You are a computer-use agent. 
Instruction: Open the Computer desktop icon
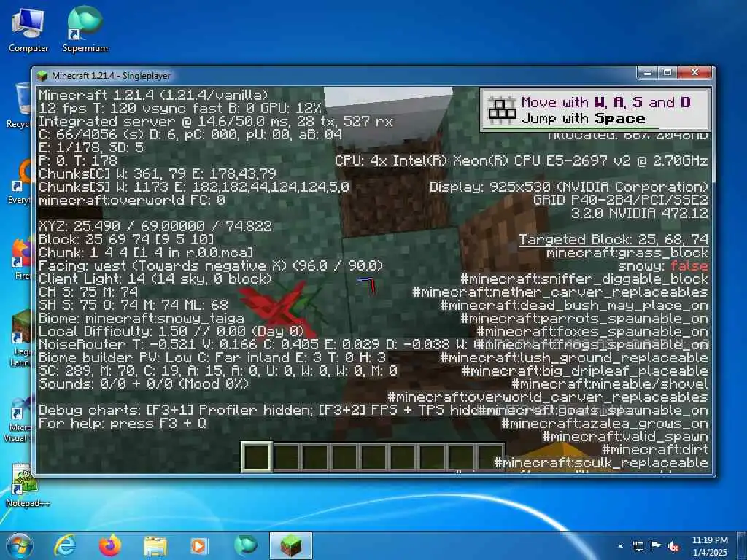pyautogui.click(x=28, y=29)
